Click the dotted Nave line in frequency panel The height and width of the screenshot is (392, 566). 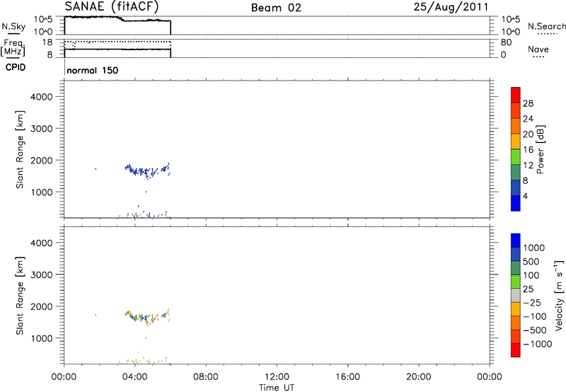tap(117, 42)
